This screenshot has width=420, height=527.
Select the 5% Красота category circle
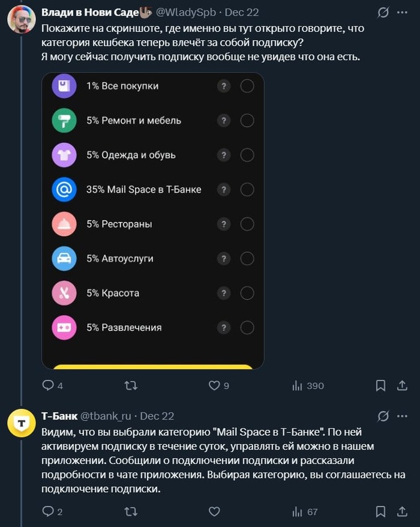click(246, 294)
